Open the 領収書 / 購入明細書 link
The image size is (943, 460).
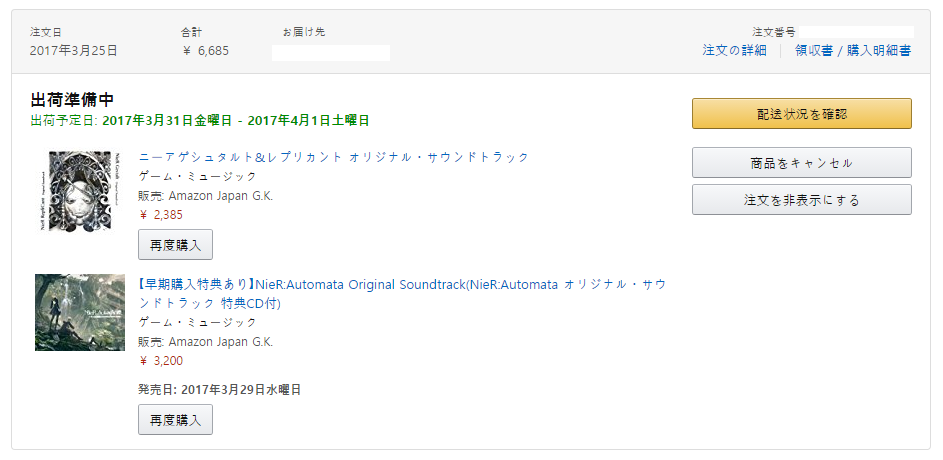tap(853, 51)
